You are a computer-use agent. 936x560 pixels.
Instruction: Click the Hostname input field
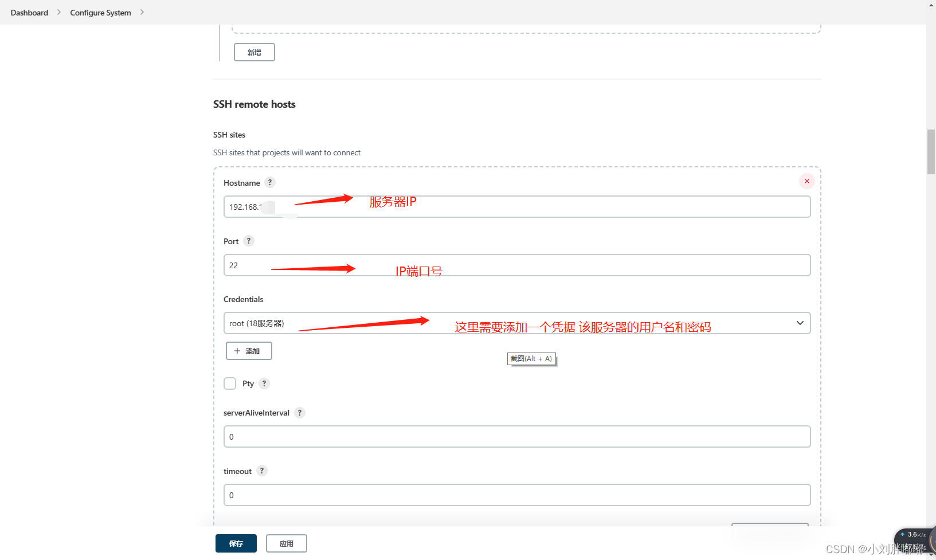click(516, 206)
